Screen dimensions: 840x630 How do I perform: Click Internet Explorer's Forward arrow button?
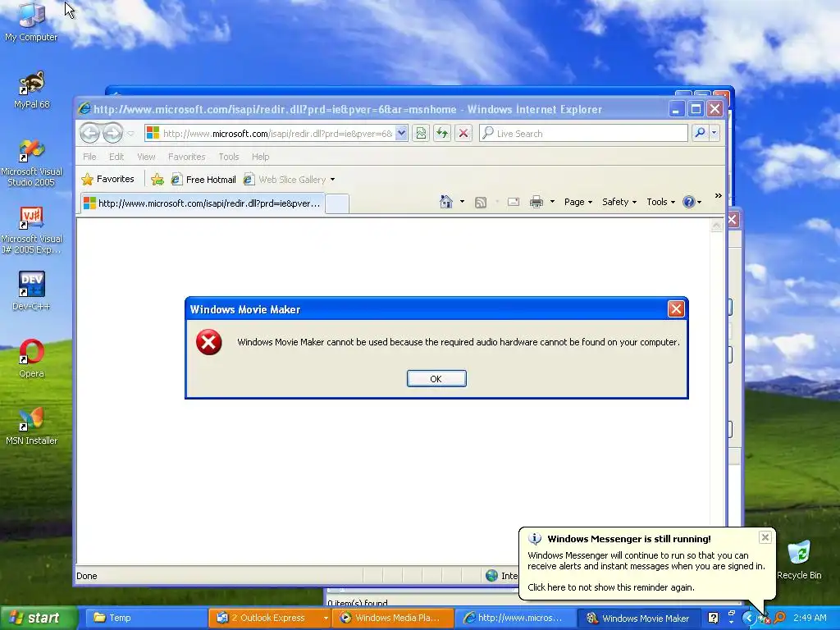(x=112, y=133)
